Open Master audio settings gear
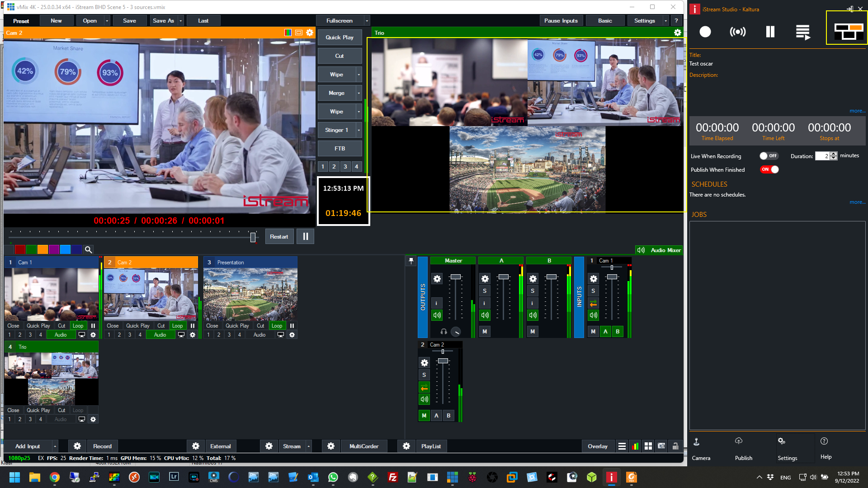The width and height of the screenshot is (868, 488). pos(437,279)
